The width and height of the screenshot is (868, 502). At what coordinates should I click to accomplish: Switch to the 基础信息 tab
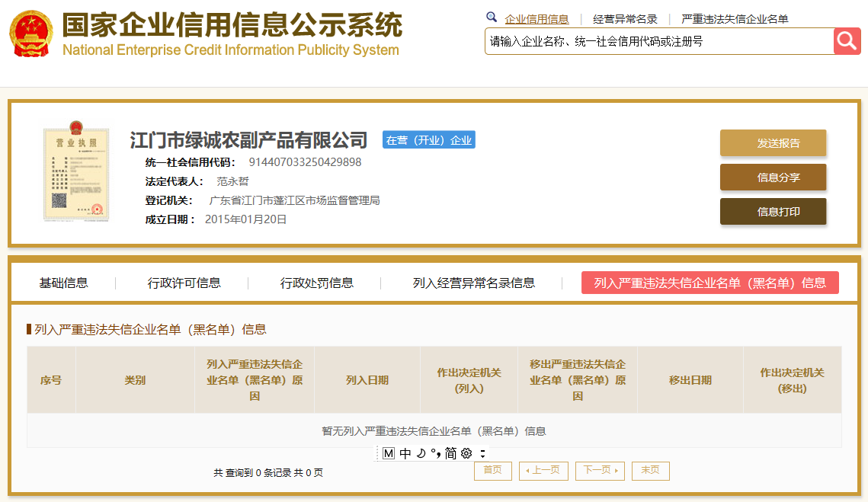63,283
